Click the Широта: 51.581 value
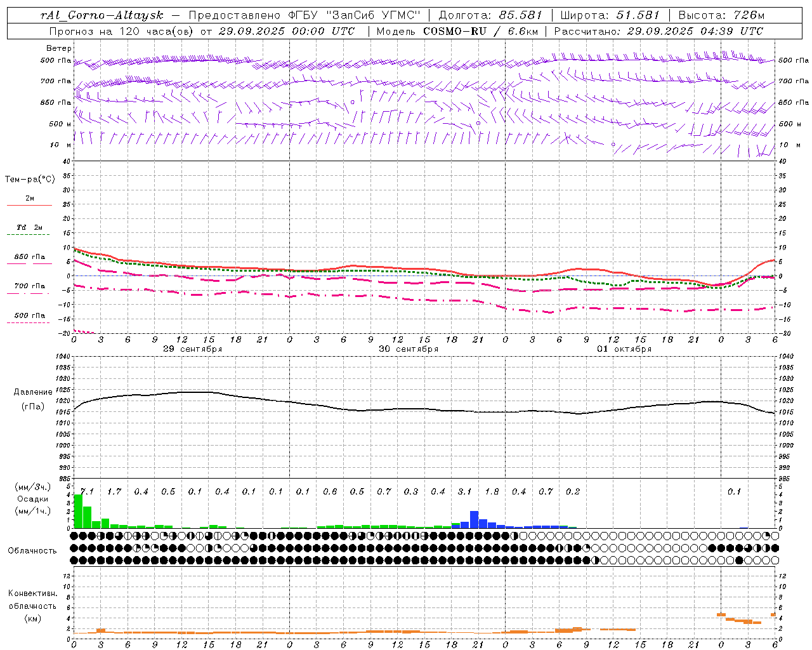The height and width of the screenshot is (650, 812). click(610, 15)
